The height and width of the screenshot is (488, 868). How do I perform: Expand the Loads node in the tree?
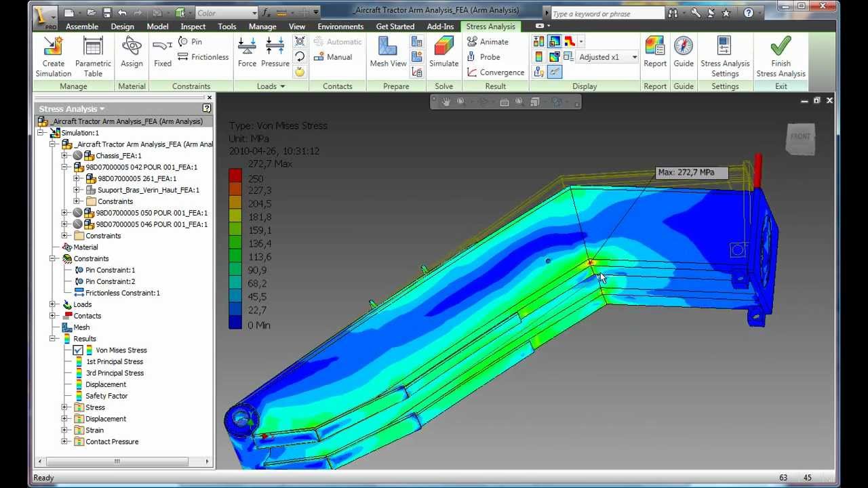[x=53, y=304]
